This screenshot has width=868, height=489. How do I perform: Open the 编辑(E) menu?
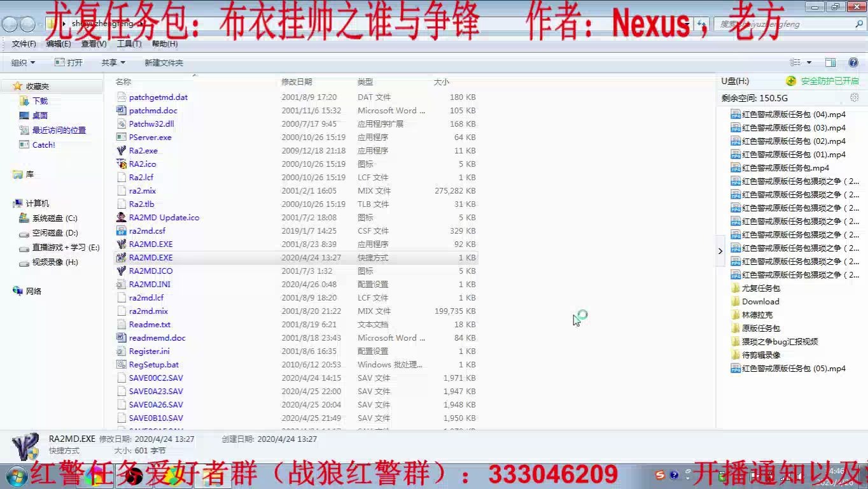point(59,44)
